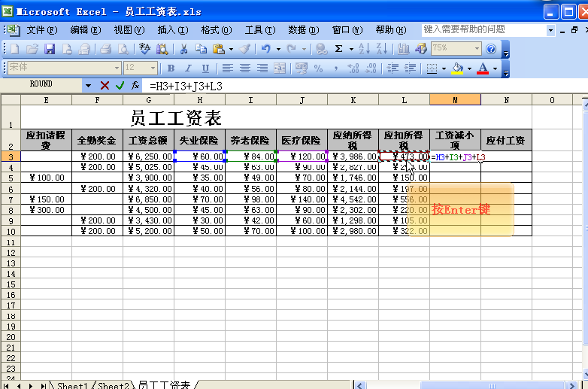This screenshot has height=389, width=588.
Task: Expand the Paste options dropdown arrow
Action: click(231, 49)
